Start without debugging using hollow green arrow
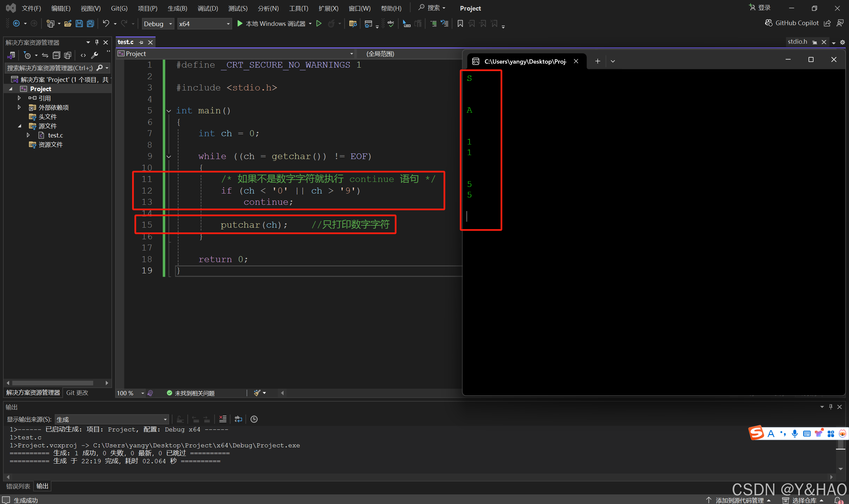 (x=319, y=24)
